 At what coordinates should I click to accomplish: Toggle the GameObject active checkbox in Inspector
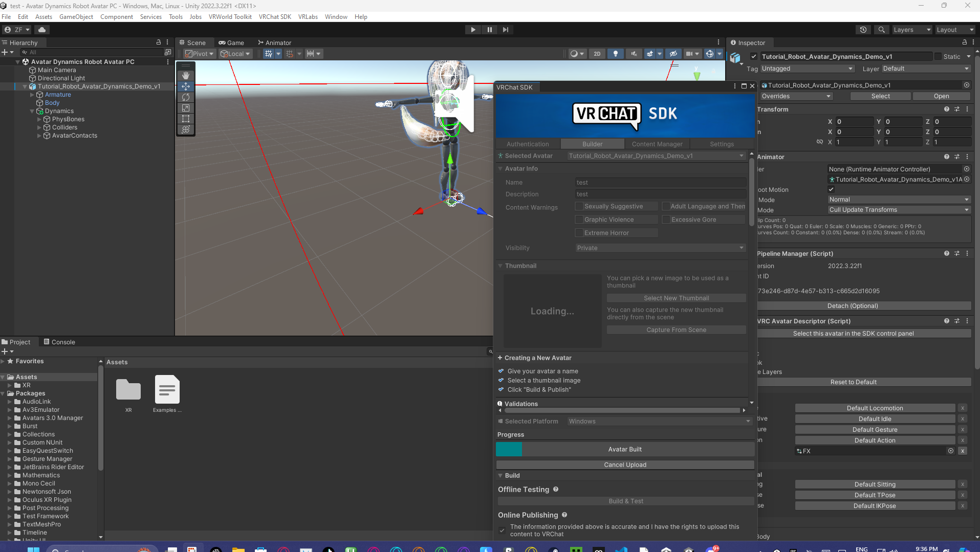pyautogui.click(x=754, y=57)
